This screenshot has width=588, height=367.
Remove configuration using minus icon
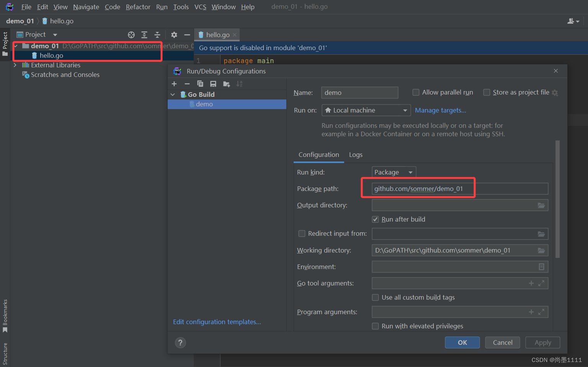pyautogui.click(x=187, y=84)
